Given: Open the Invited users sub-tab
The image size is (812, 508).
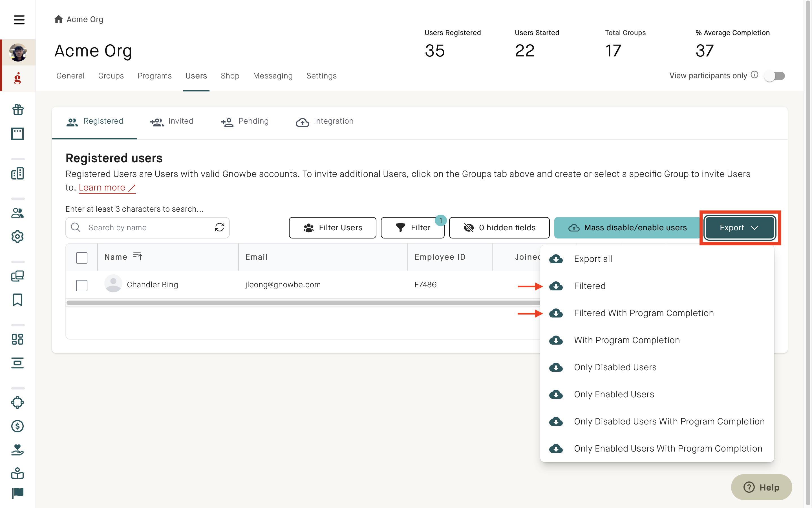Looking at the screenshot, I should [172, 121].
